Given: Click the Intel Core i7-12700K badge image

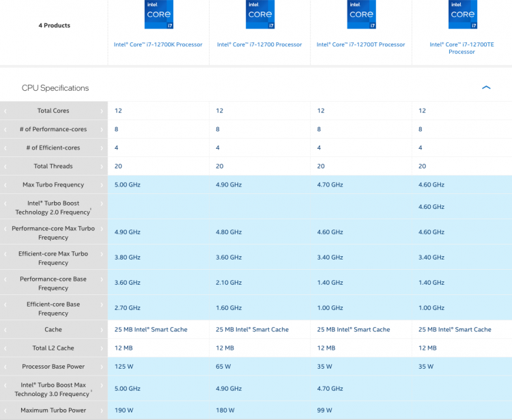Looking at the screenshot, I should 158,15.
